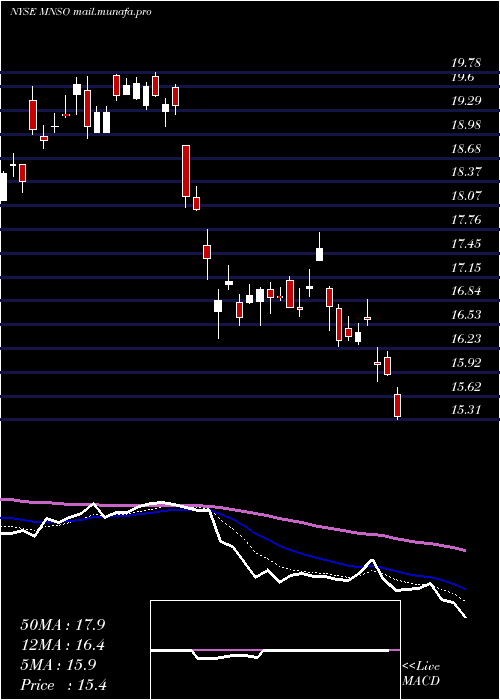Select the 16.84 price axis label
Viewport: 500px width, 700px height.
coord(467,292)
